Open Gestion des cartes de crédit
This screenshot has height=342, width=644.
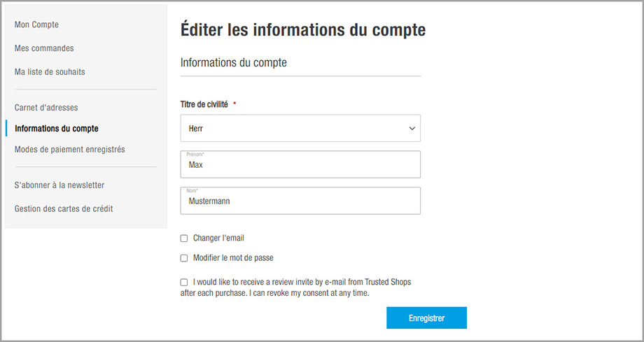pyautogui.click(x=64, y=208)
